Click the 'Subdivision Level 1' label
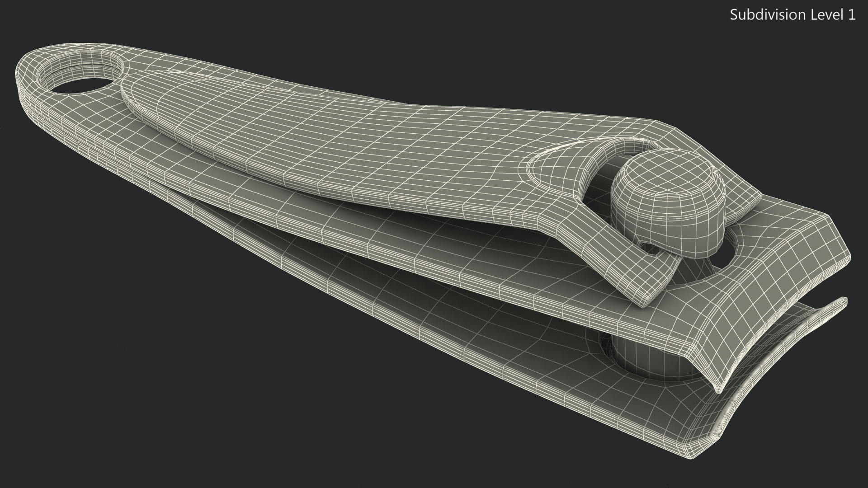 pyautogui.click(x=793, y=15)
